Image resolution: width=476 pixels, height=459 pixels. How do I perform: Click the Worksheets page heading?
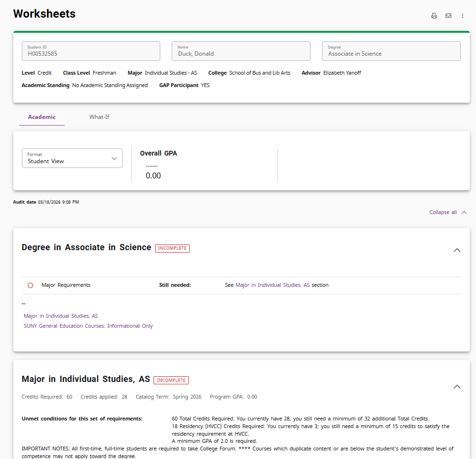tap(44, 14)
